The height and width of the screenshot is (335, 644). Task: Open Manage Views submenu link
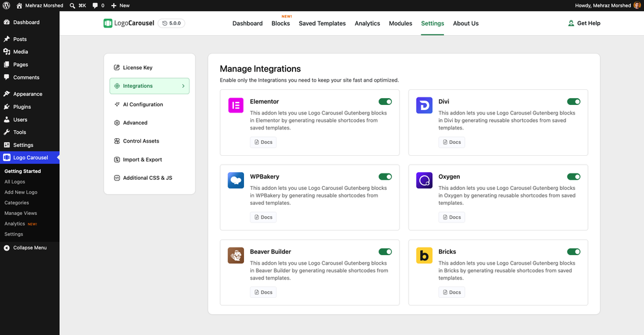pos(21,214)
